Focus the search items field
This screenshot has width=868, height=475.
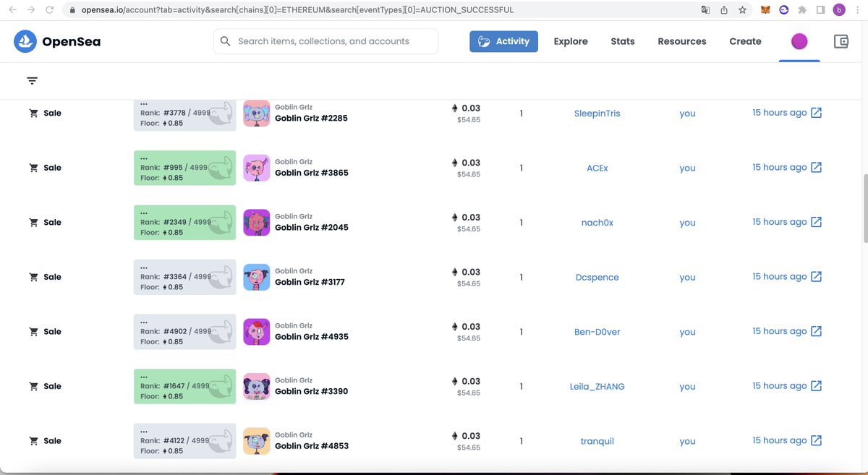pyautogui.click(x=326, y=41)
